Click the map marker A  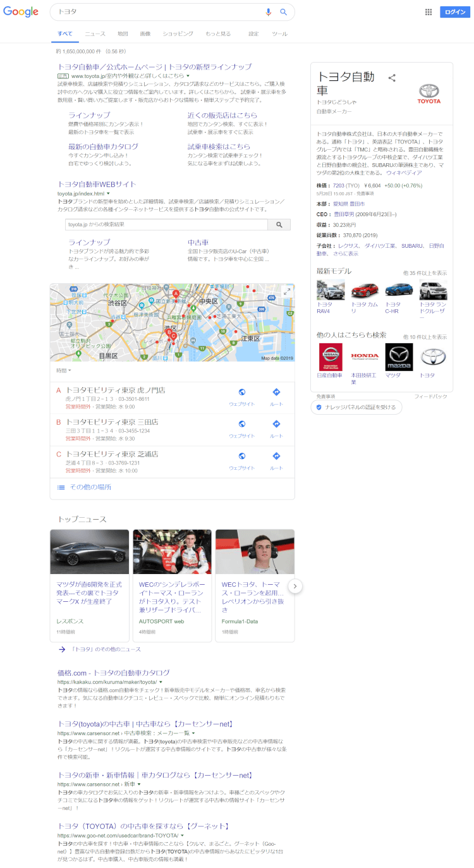pyautogui.click(x=176, y=293)
